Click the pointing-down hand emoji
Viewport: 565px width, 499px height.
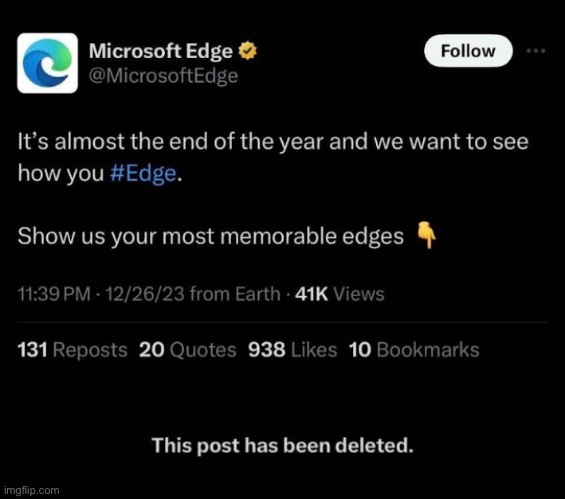point(427,235)
